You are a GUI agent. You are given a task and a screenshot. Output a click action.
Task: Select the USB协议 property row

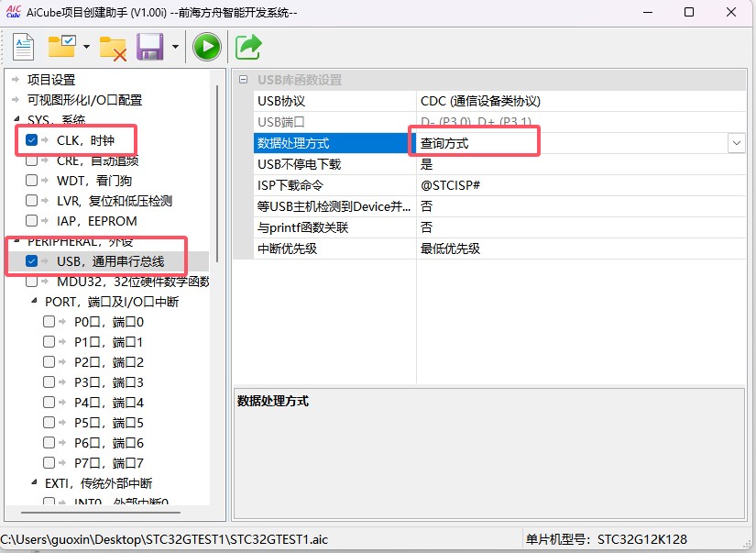499,101
